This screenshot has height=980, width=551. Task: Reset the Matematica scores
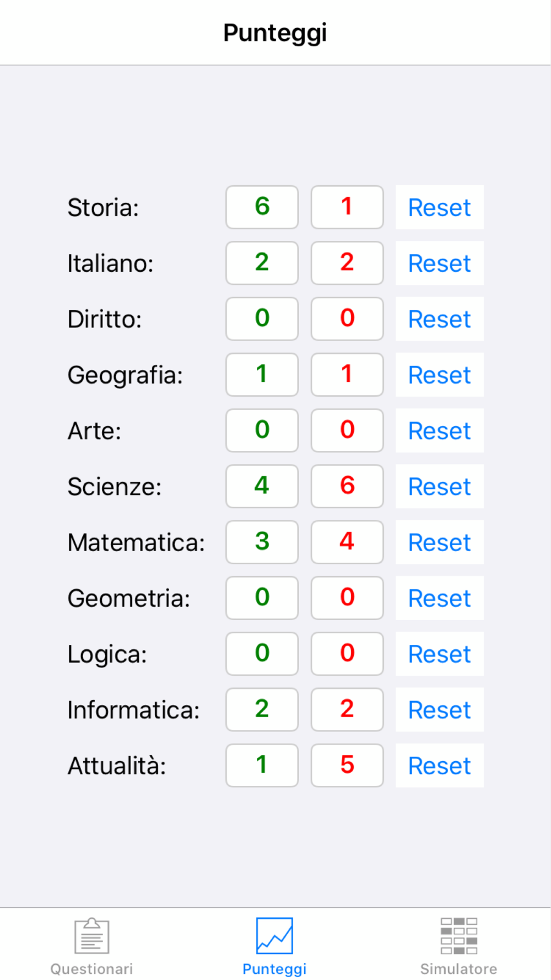coord(440,542)
